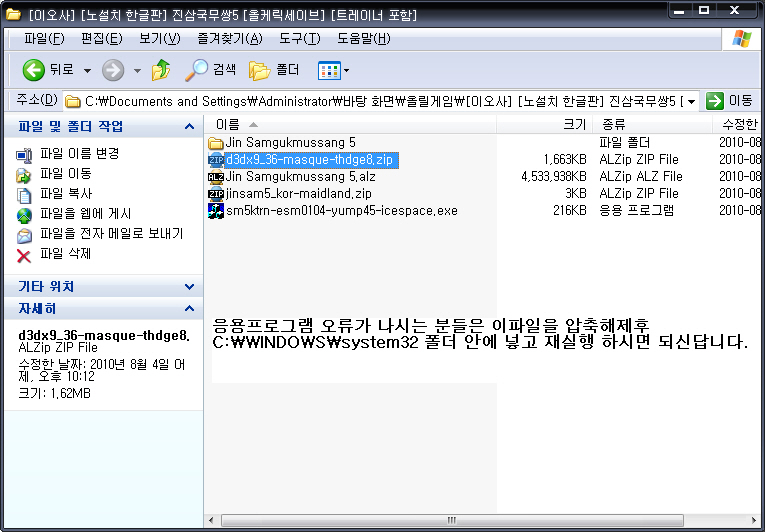The image size is (765, 532).
Task: Click the e-mail envelope task icon
Action: click(x=24, y=235)
